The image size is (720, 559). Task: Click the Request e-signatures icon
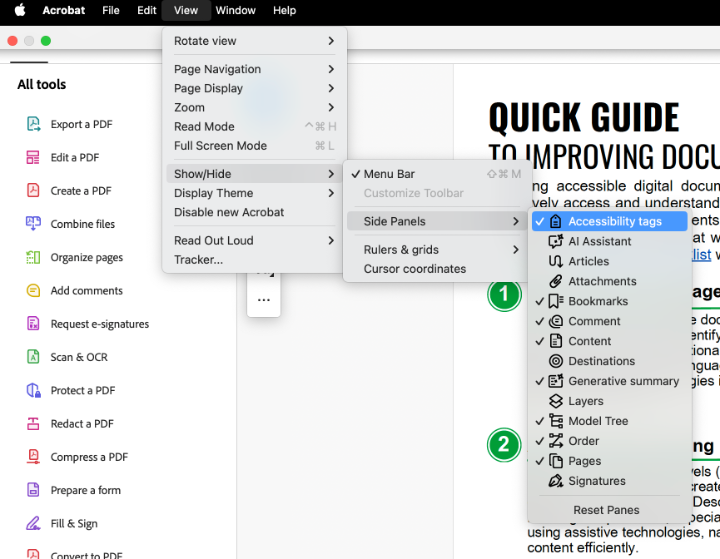tap(33, 323)
